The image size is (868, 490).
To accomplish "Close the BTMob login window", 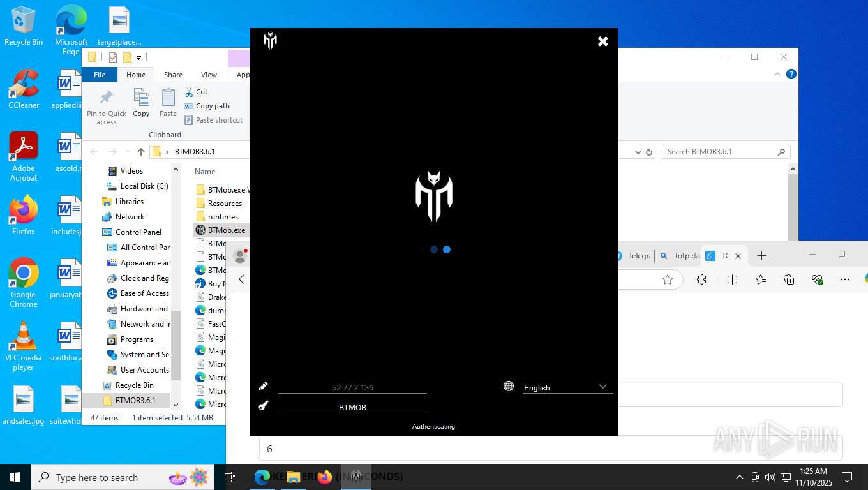I will [602, 41].
